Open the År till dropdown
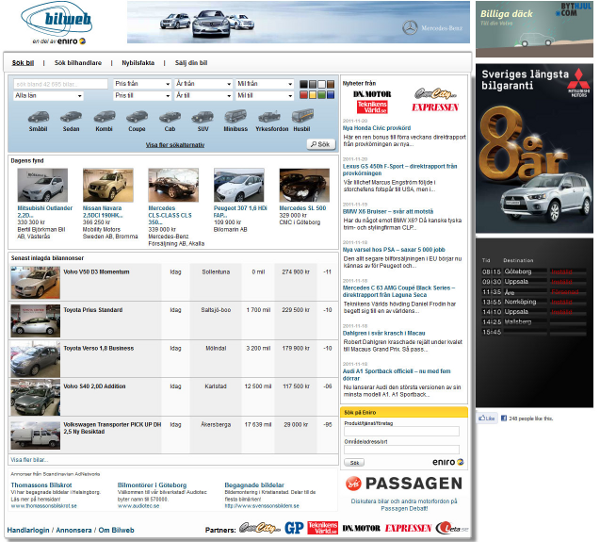 [x=204, y=96]
